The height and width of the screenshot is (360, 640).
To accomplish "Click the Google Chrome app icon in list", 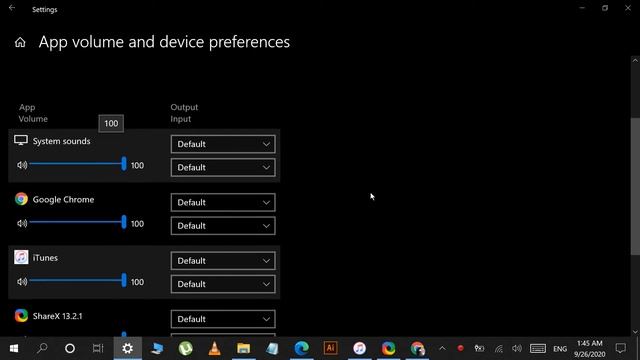I will pos(21,199).
